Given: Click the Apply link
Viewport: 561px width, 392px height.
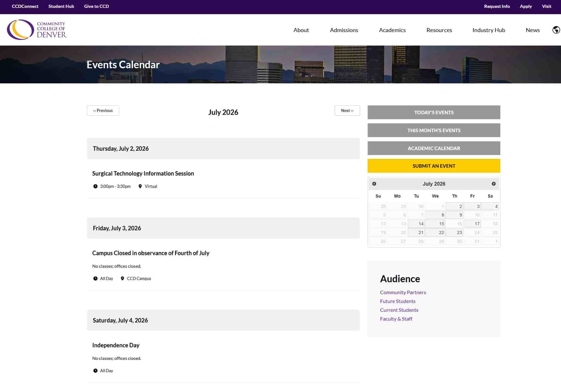Looking at the screenshot, I should pos(526,6).
